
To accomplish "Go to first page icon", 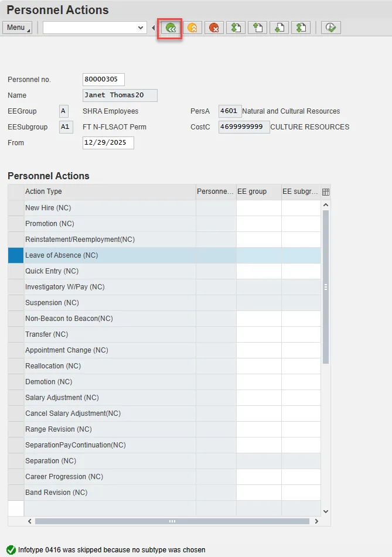I will [x=236, y=28].
